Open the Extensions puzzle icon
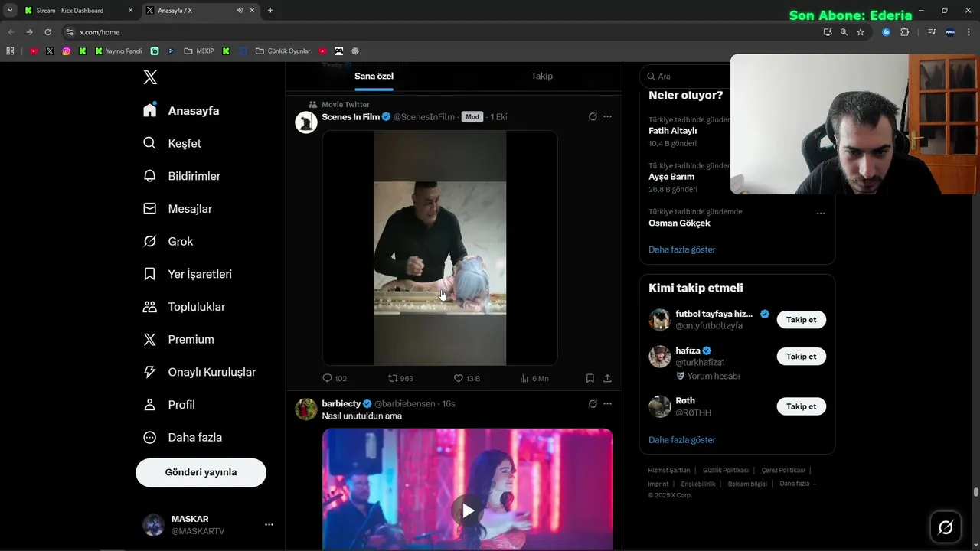This screenshot has height=551, width=980. click(x=904, y=32)
